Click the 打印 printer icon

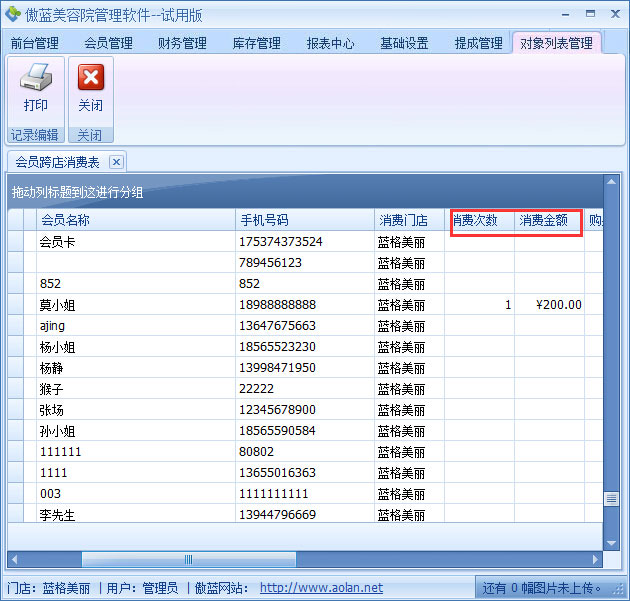pos(35,78)
